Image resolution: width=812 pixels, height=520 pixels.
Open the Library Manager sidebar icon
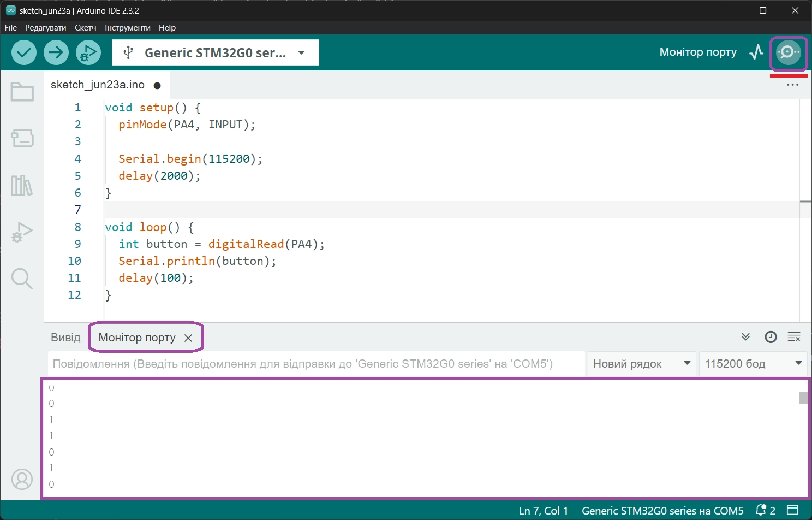click(22, 186)
